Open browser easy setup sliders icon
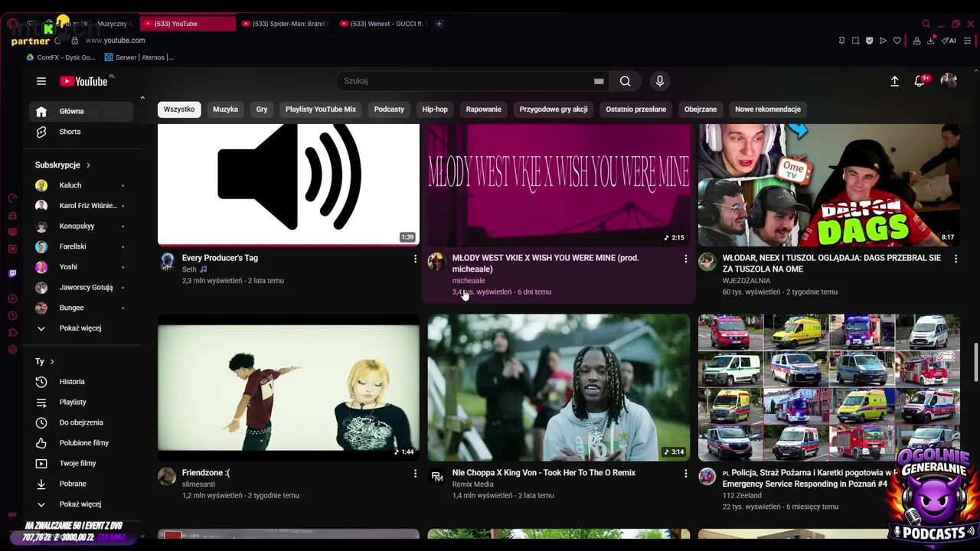Image resolution: width=980 pixels, height=551 pixels. pos(967,41)
